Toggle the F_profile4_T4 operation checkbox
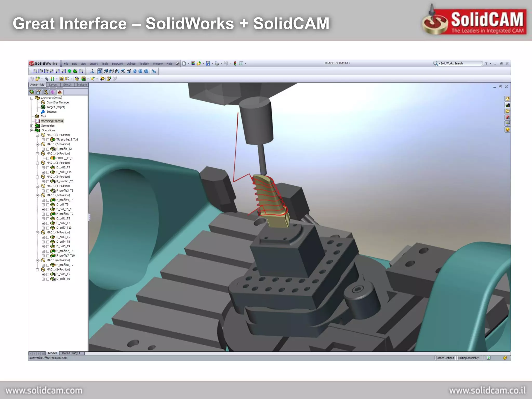The width and height of the screenshot is (532, 399). (48, 200)
